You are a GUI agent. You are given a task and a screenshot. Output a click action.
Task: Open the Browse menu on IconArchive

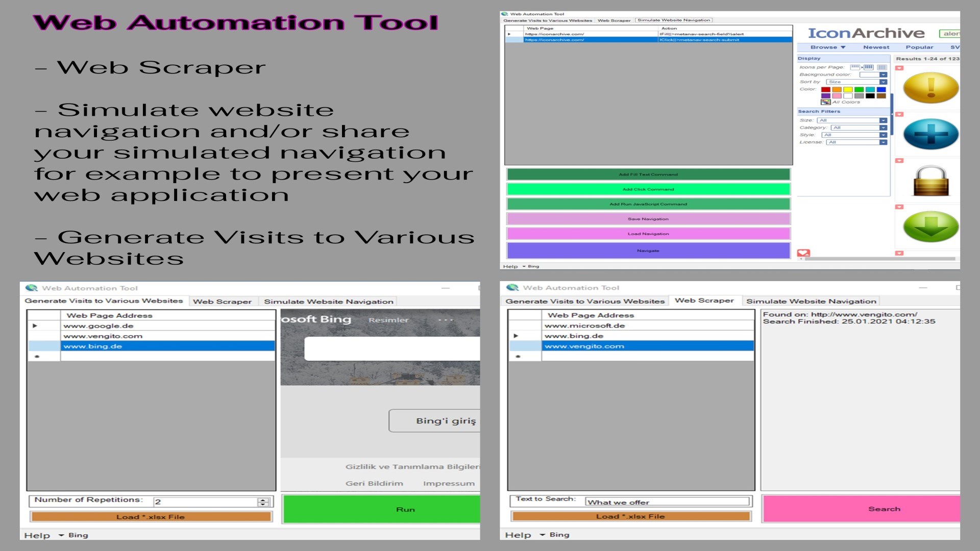827,47
